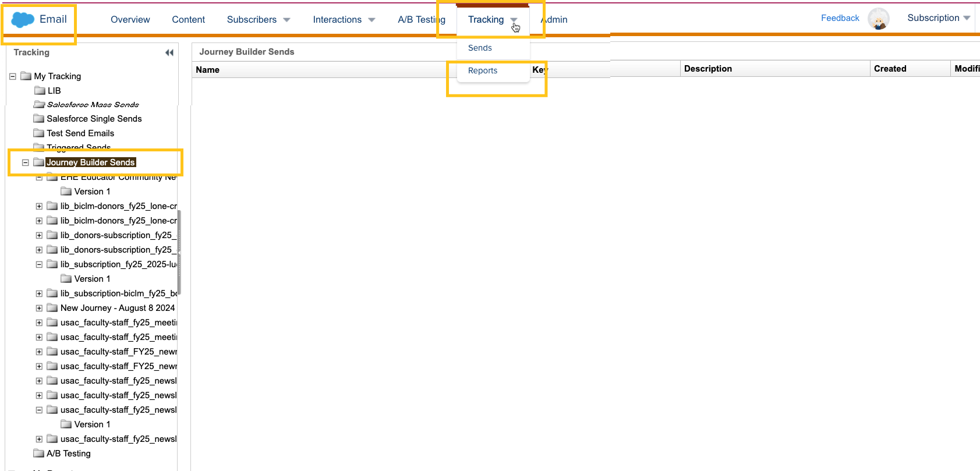Select the Journey Builder Sends tree item
Screen dimensions: 980x471
click(x=91, y=162)
